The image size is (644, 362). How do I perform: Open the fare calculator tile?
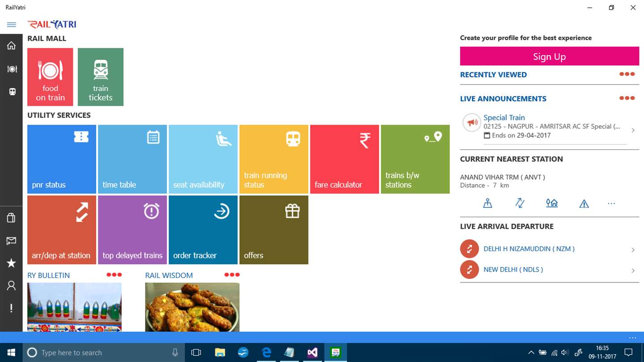(344, 159)
